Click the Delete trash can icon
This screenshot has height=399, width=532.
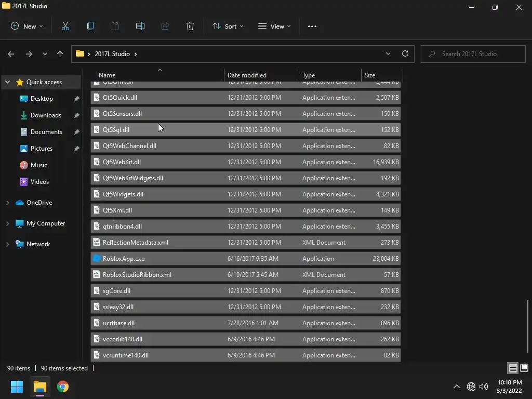tap(190, 26)
